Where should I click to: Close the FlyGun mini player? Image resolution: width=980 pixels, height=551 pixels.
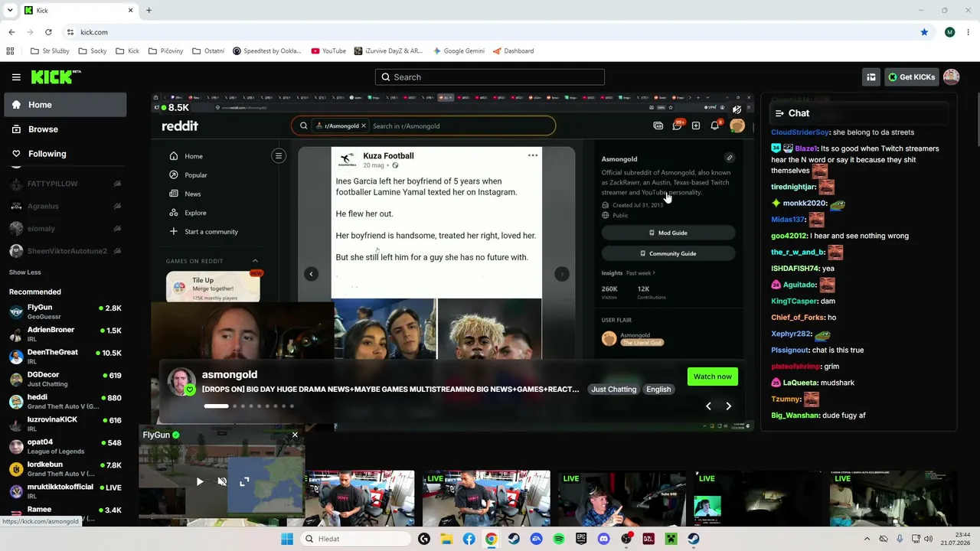coord(295,435)
